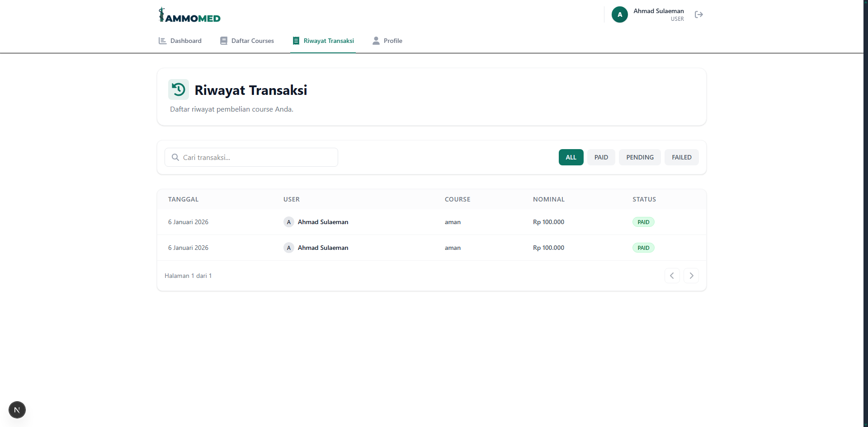Click the magnifier icon in search box
Screen dimensions: 868x427
pos(175,157)
